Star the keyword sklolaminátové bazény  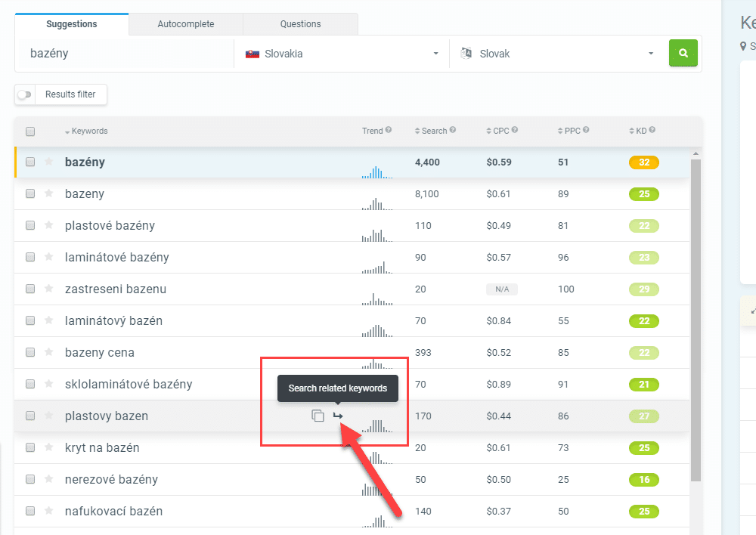pyautogui.click(x=48, y=384)
